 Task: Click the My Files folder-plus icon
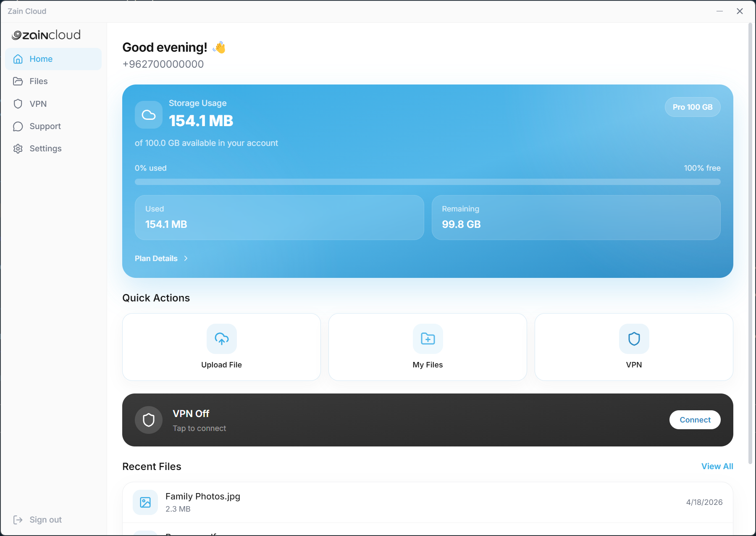click(428, 339)
